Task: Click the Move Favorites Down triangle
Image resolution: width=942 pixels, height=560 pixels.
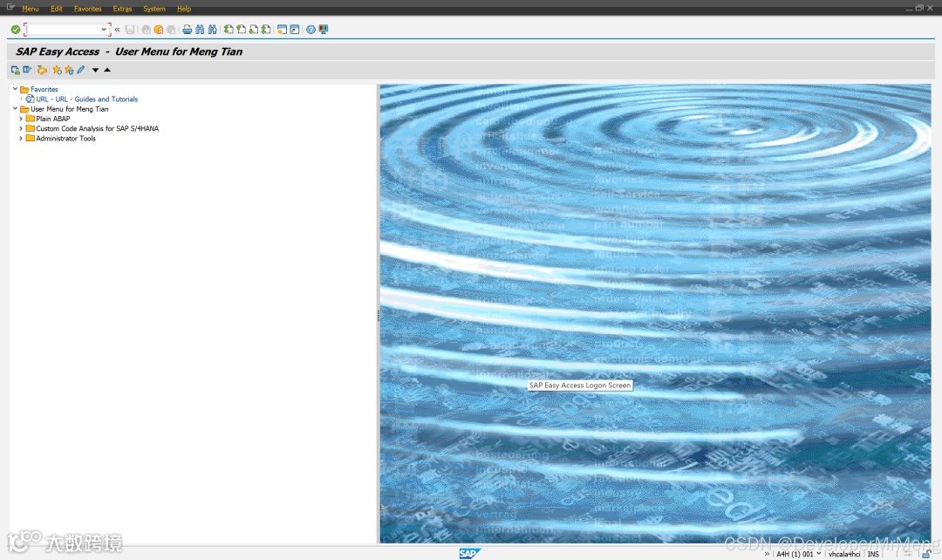Action: click(x=95, y=71)
